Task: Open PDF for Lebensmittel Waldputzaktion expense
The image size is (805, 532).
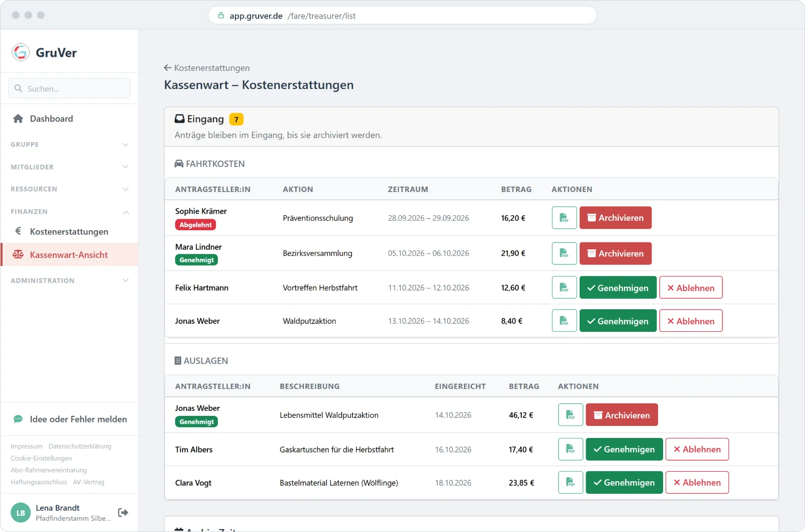Action: [571, 415]
